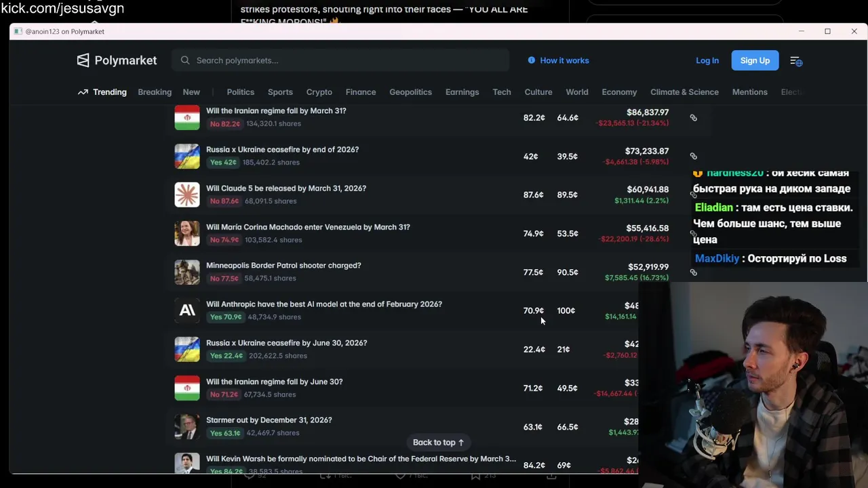Open the Breaking tab
The height and width of the screenshot is (488, 868).
[155, 92]
